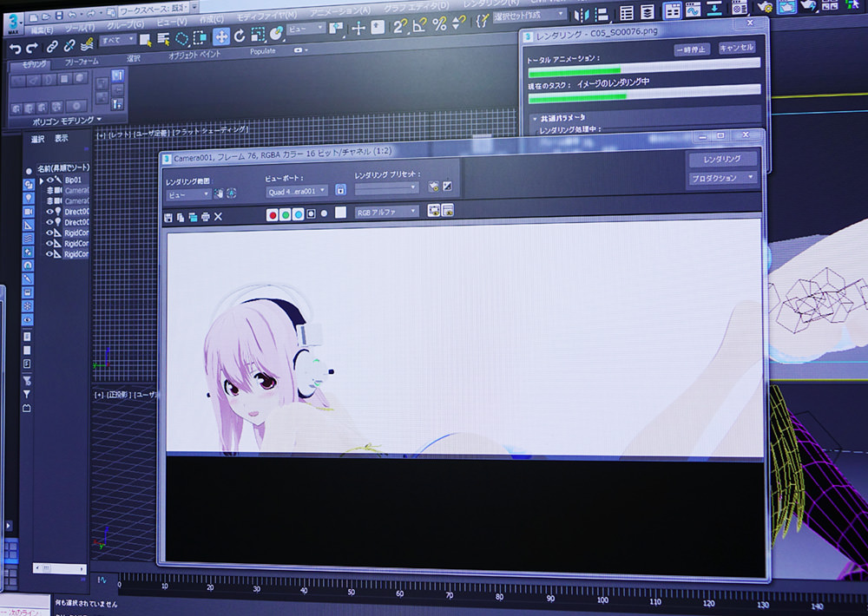This screenshot has height=616, width=868.
Task: Copy rendered image to clipboard
Action: (x=181, y=218)
